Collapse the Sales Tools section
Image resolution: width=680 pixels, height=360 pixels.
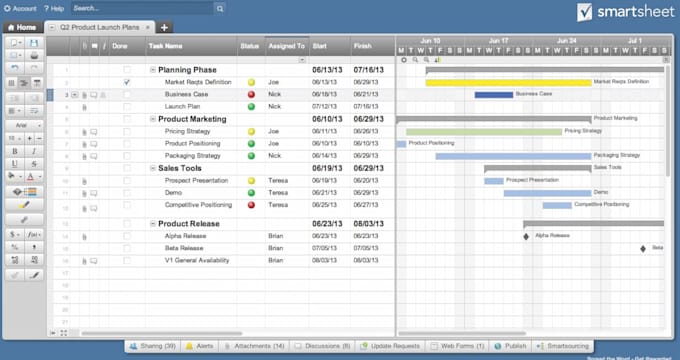[153, 168]
